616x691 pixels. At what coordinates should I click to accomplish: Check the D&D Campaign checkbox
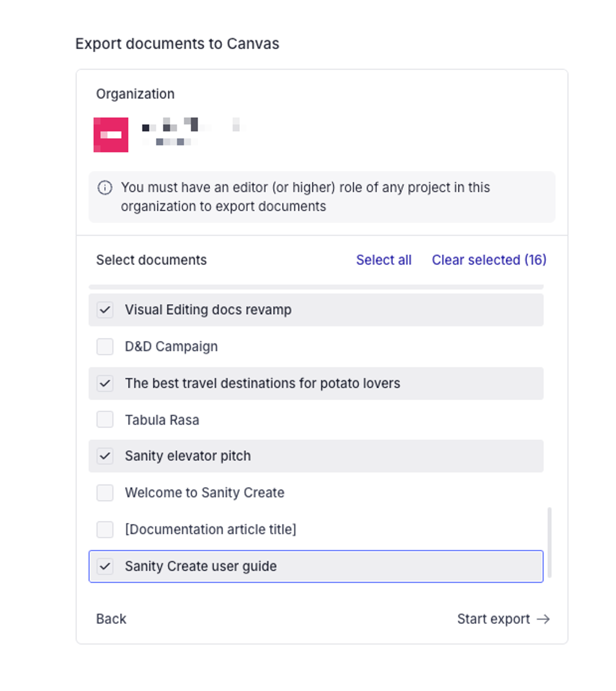(x=105, y=346)
